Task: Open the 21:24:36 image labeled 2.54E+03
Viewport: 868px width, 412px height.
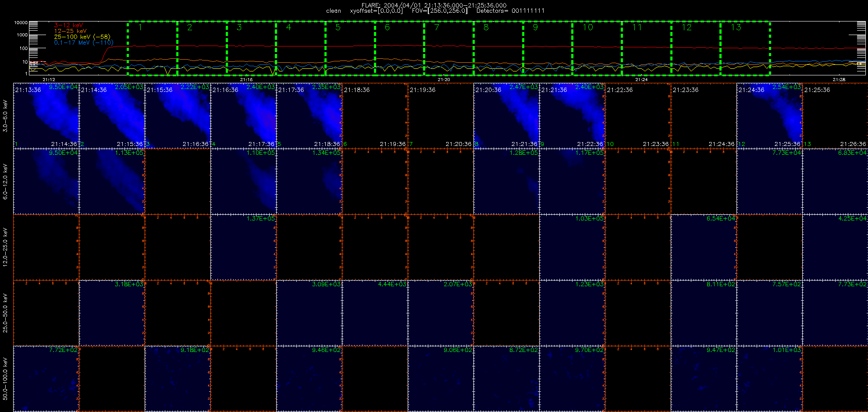Action: [x=770, y=116]
